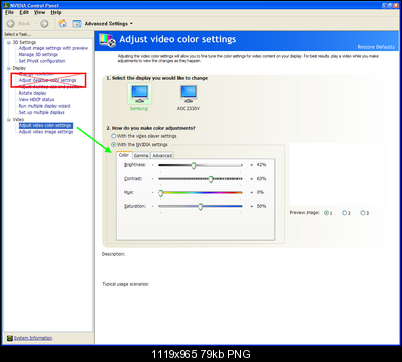Collapse the Display tree node
402x362 pixels.
9,68
